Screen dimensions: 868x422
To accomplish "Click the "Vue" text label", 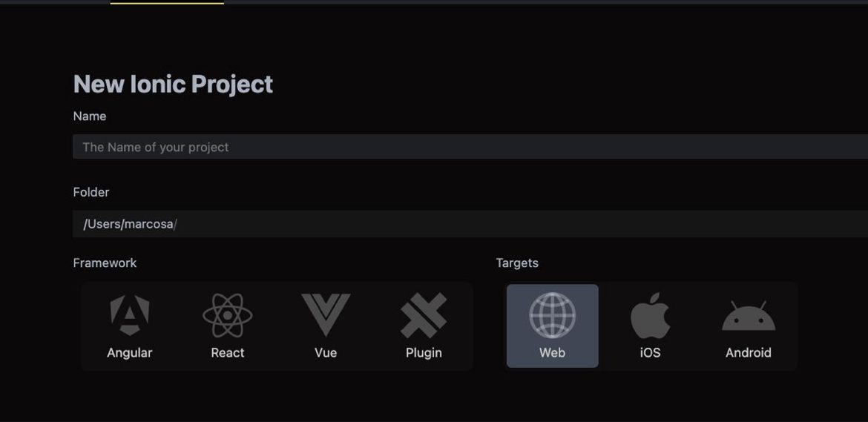I will point(326,353).
